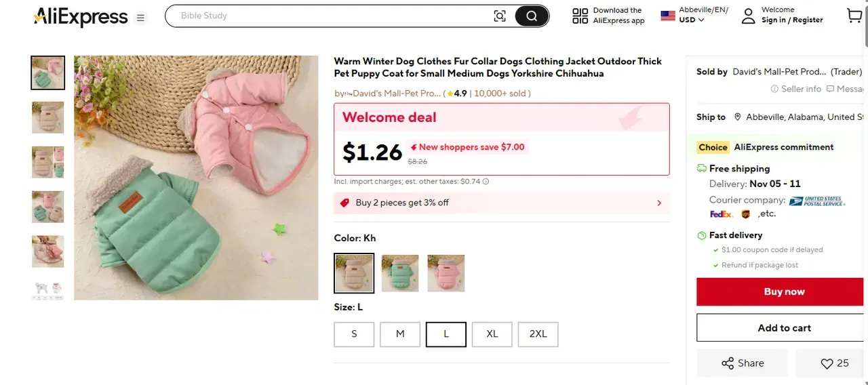The height and width of the screenshot is (385, 868).
Task: Click the image search camera icon
Action: click(500, 16)
